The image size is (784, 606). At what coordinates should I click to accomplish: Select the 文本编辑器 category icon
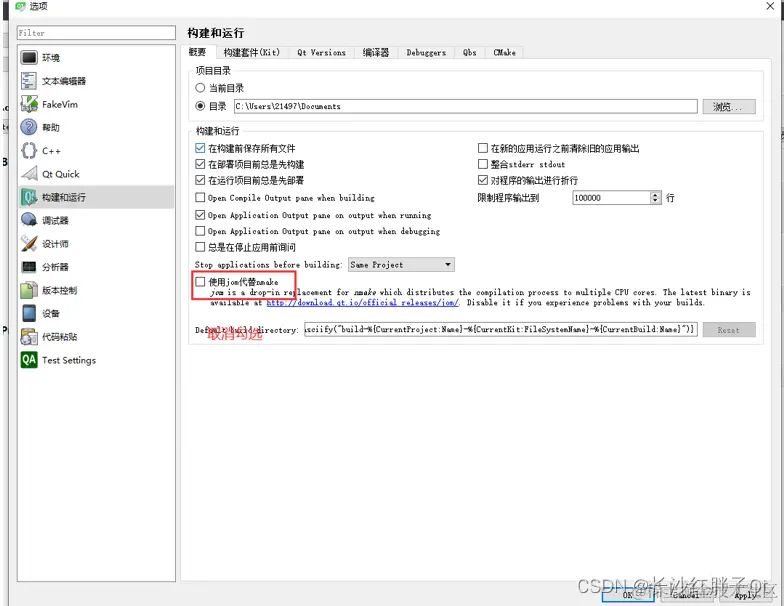pos(29,81)
